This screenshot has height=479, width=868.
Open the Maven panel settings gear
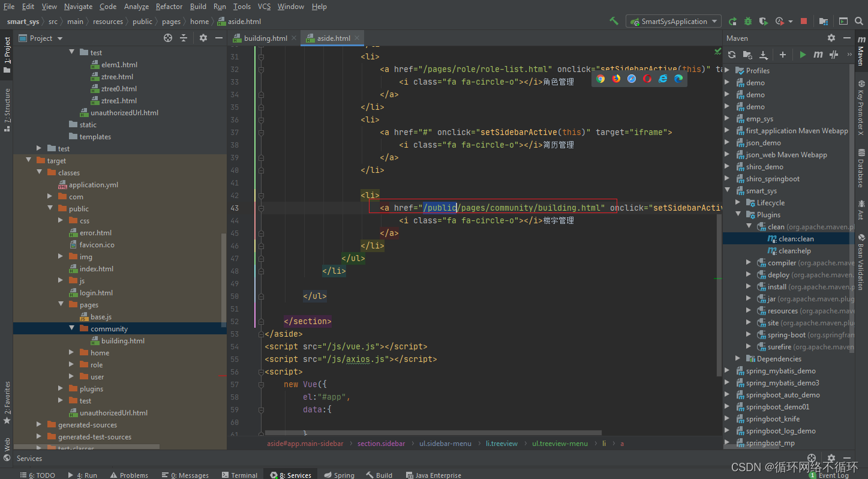click(831, 38)
